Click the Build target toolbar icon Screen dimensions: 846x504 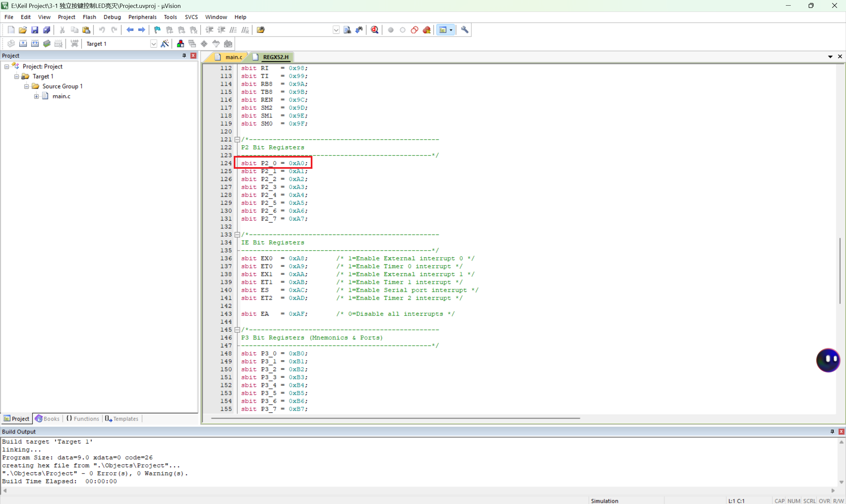[23, 44]
